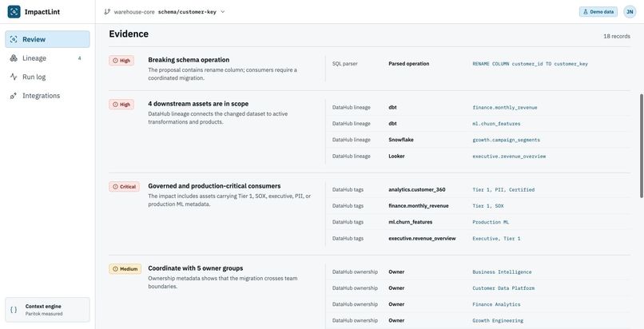Click the Integrations plug icon
The width and height of the screenshot is (644, 329).
pos(14,96)
